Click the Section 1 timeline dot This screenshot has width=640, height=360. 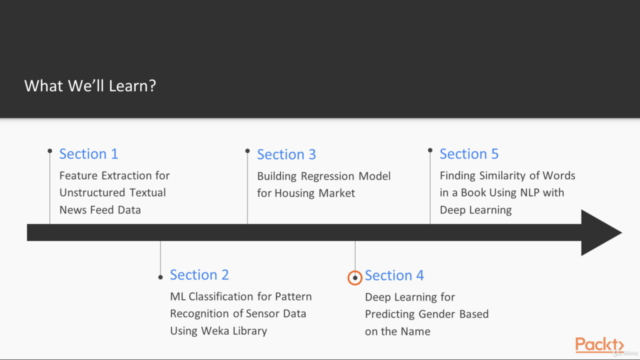click(50, 151)
